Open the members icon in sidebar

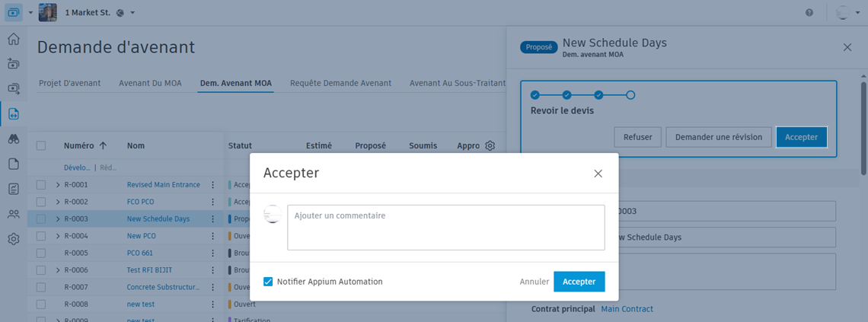tap(13, 214)
